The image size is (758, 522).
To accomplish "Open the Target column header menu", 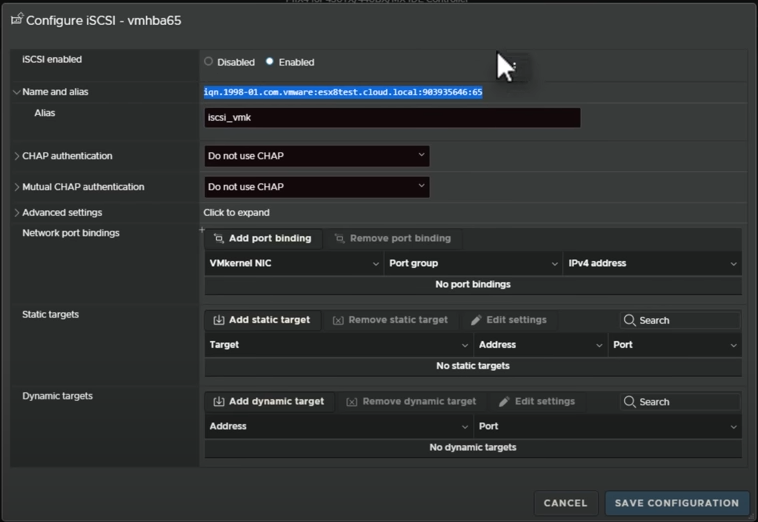I will pos(464,345).
